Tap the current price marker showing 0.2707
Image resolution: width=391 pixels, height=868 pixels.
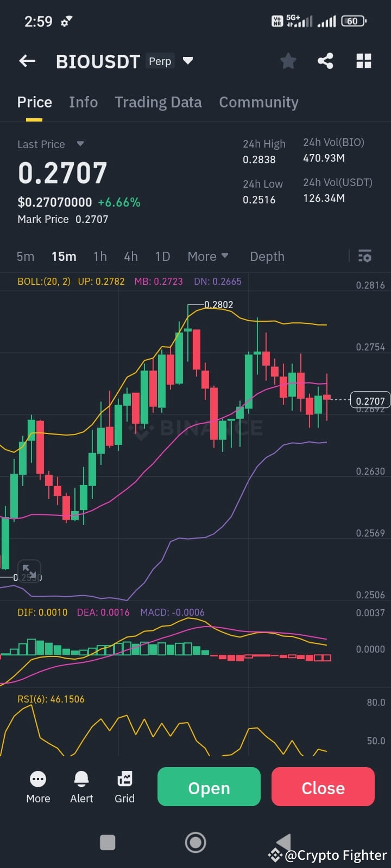371,400
